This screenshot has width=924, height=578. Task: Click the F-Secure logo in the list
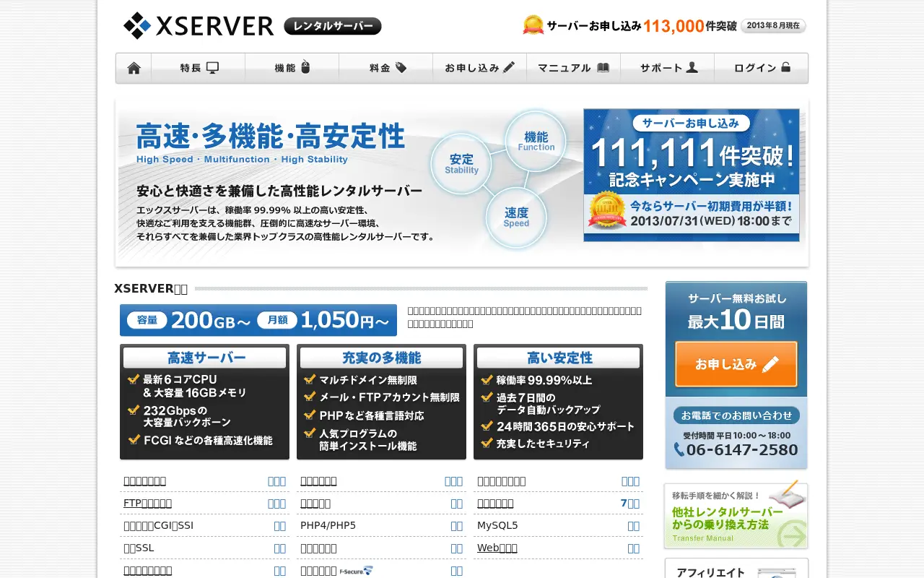click(357, 571)
